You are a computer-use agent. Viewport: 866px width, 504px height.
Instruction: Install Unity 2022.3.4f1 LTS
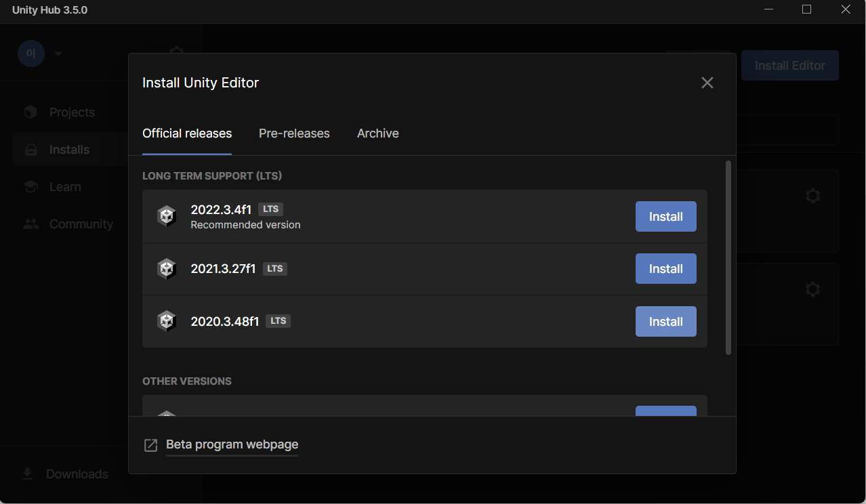coord(666,217)
